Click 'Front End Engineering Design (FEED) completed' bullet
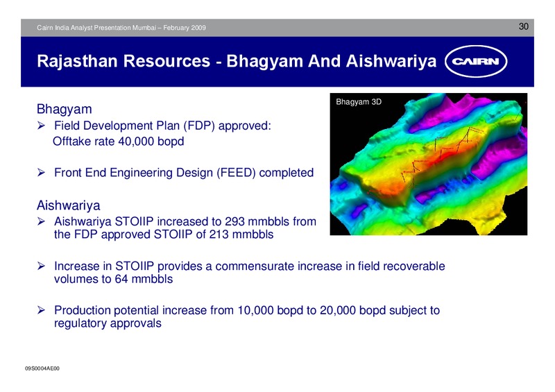Viewport: 555px width, 392px height. [184, 173]
